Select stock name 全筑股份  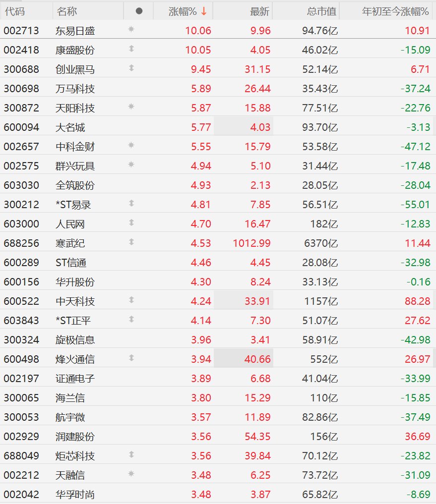pyautogui.click(x=75, y=185)
